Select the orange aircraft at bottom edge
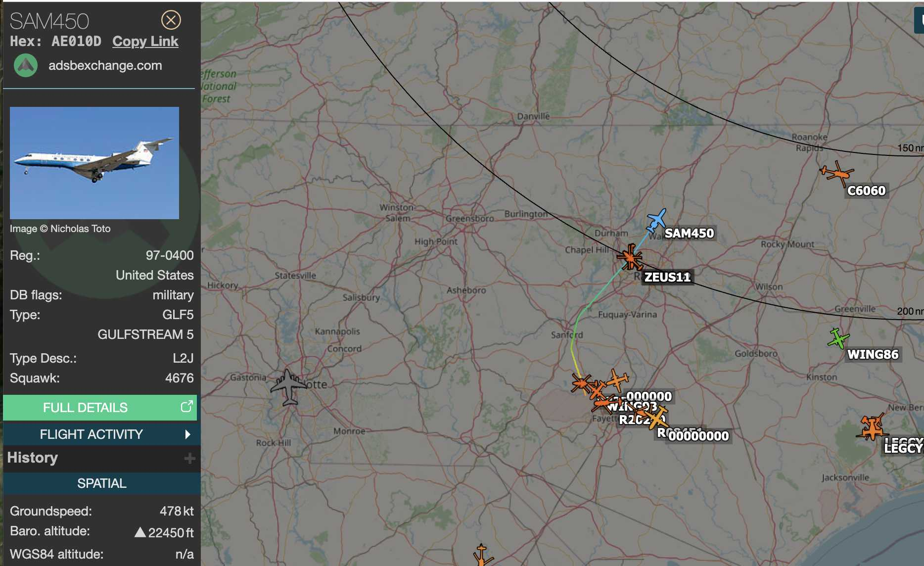Screen dimensions: 924x566 tap(482, 555)
